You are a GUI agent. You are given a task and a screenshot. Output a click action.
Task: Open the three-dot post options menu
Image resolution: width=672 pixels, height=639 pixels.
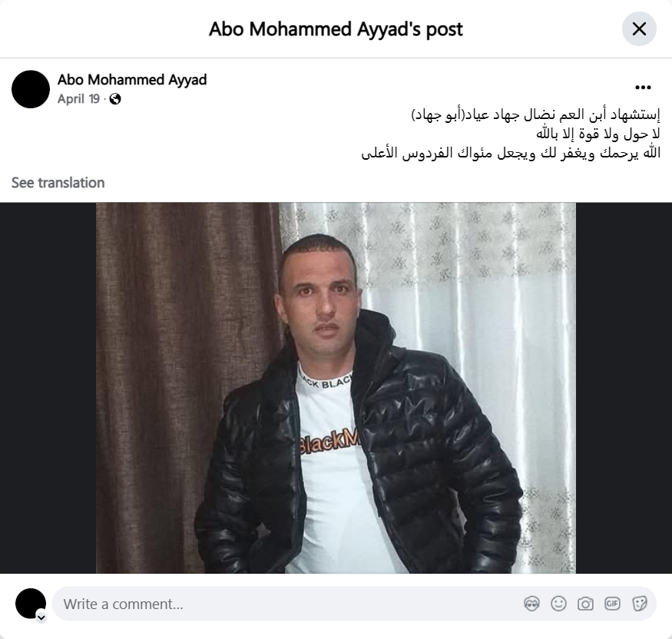643,88
